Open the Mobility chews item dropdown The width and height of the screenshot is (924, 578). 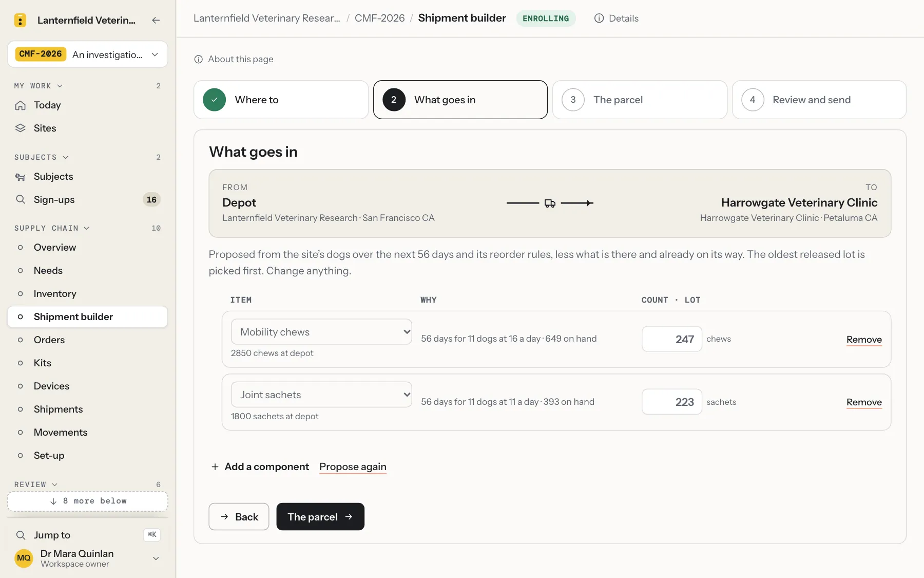pyautogui.click(x=321, y=332)
